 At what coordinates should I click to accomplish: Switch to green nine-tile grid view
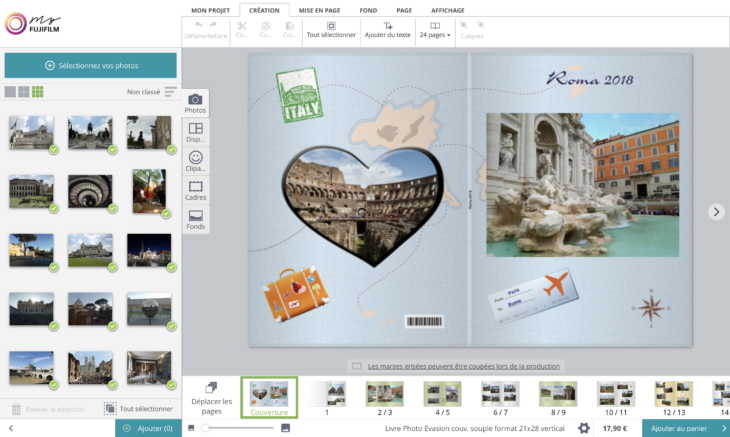[37, 92]
